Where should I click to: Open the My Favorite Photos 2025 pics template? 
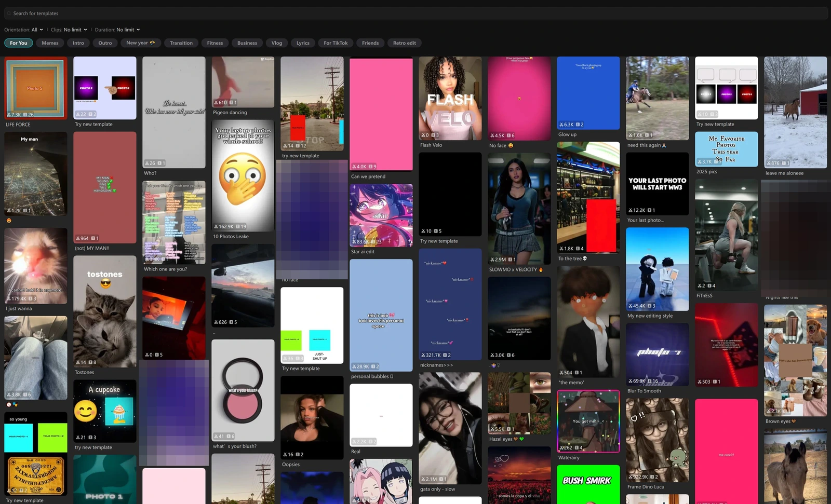tap(726, 149)
